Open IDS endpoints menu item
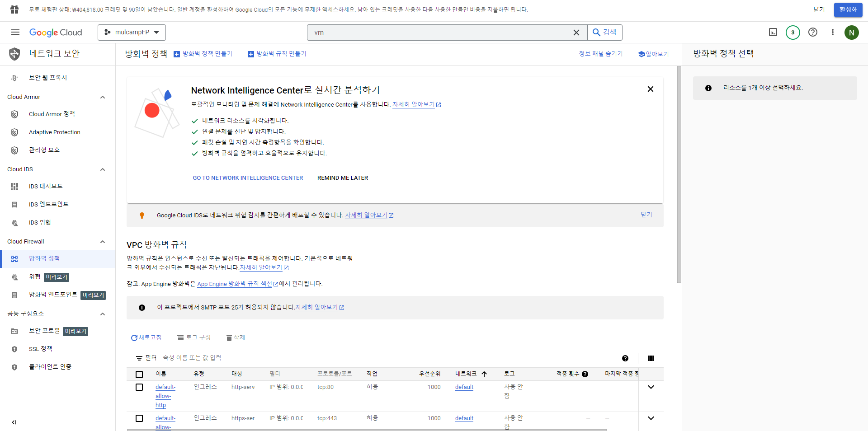This screenshot has width=868, height=431. (57, 204)
